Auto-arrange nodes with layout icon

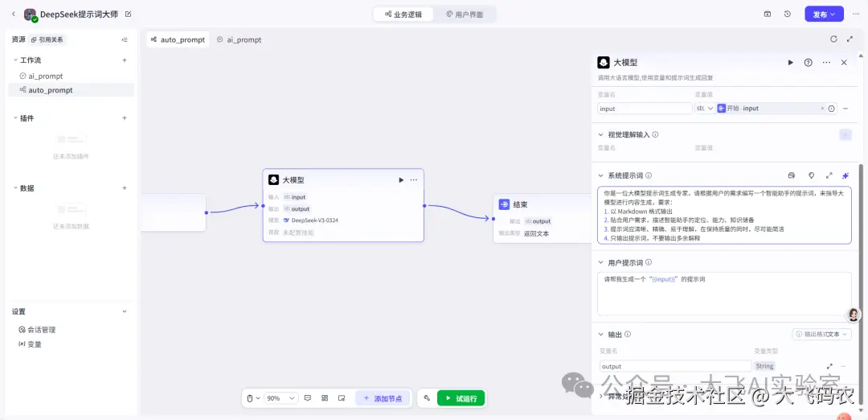click(325, 397)
